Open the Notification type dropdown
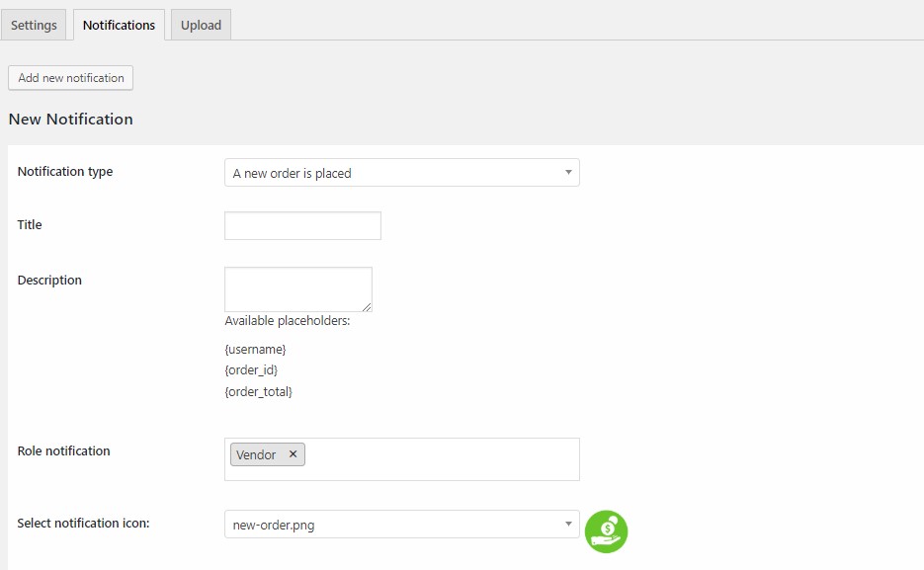924x570 pixels. (x=402, y=173)
